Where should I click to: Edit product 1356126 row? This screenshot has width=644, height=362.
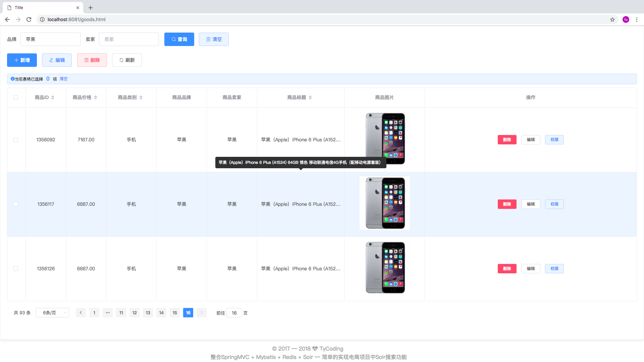pos(531,269)
